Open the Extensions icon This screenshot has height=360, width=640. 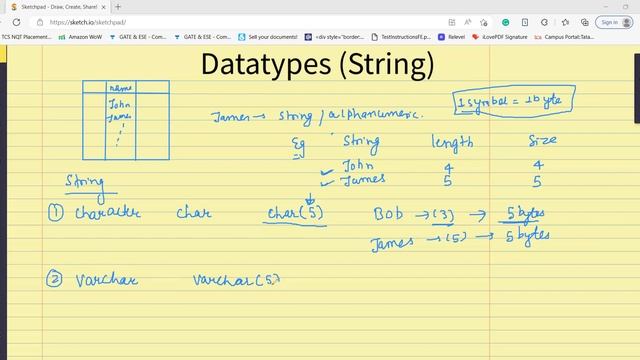point(544,22)
